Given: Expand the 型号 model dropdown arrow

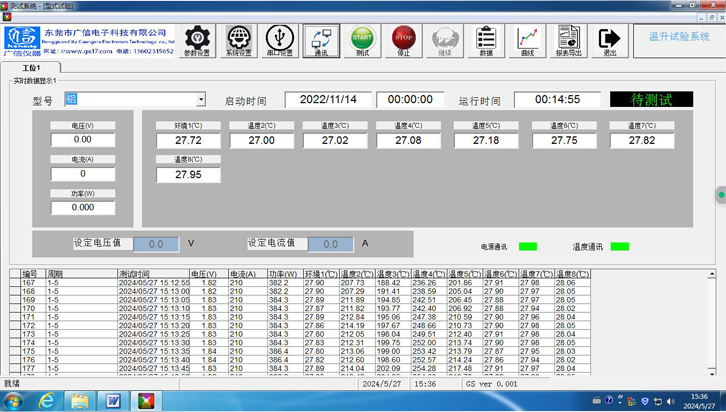Looking at the screenshot, I should coord(201,100).
